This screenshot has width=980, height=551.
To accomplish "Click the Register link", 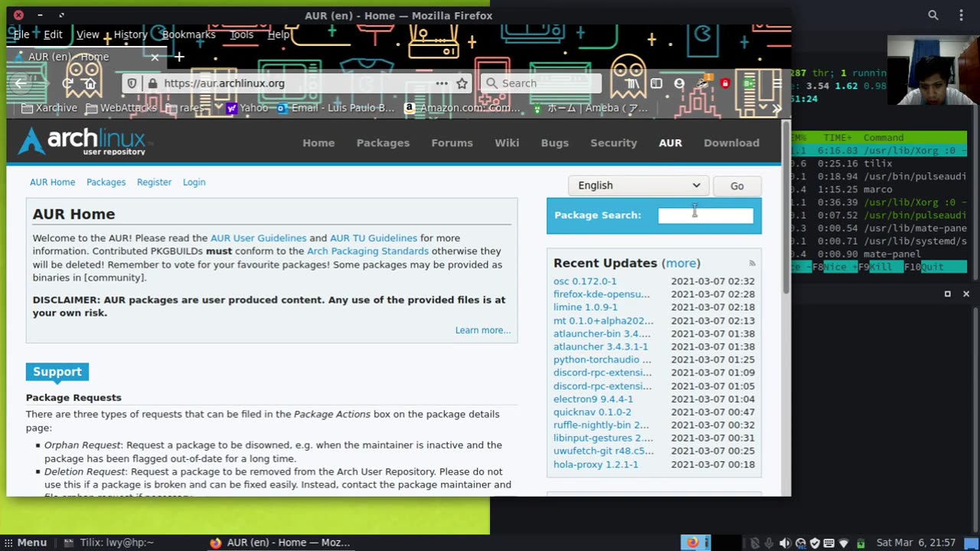I will 154,182.
